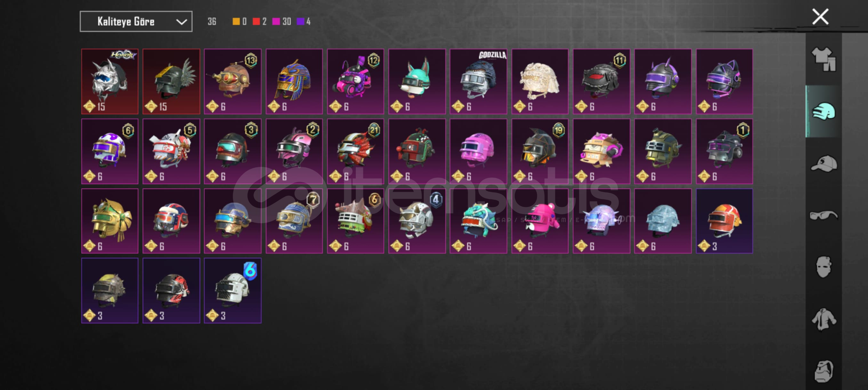Select the ice crystal helmet

click(663, 221)
